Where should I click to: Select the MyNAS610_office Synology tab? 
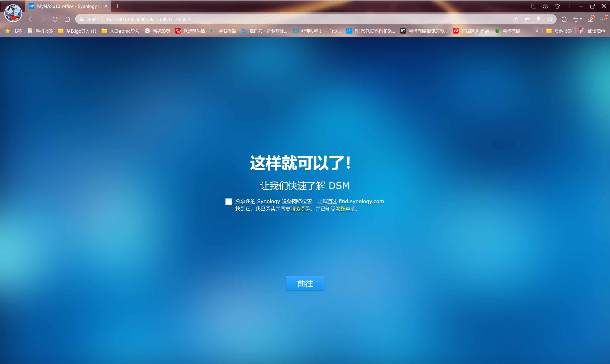coord(68,6)
